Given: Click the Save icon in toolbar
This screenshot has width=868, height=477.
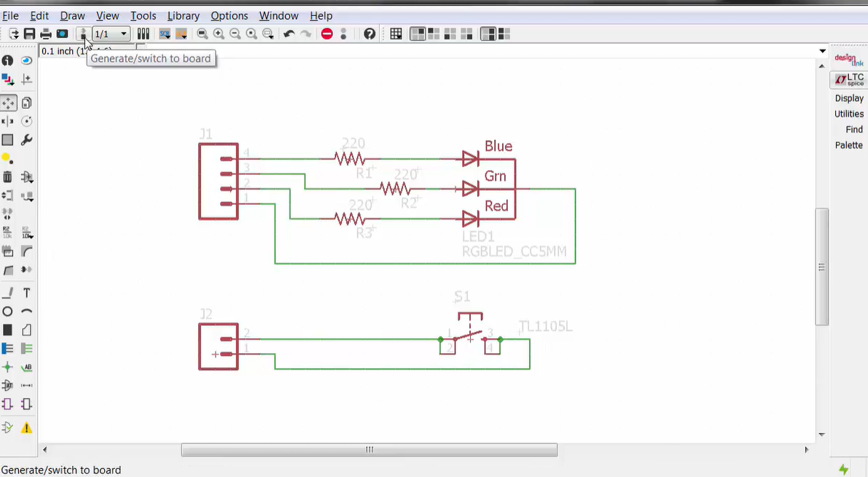Looking at the screenshot, I should click(29, 34).
